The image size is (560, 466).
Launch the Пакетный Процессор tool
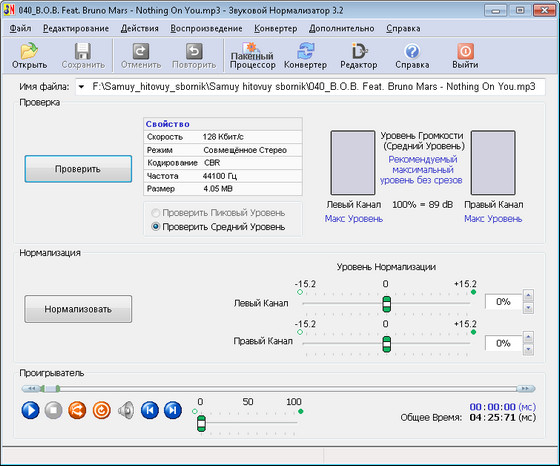[252, 55]
